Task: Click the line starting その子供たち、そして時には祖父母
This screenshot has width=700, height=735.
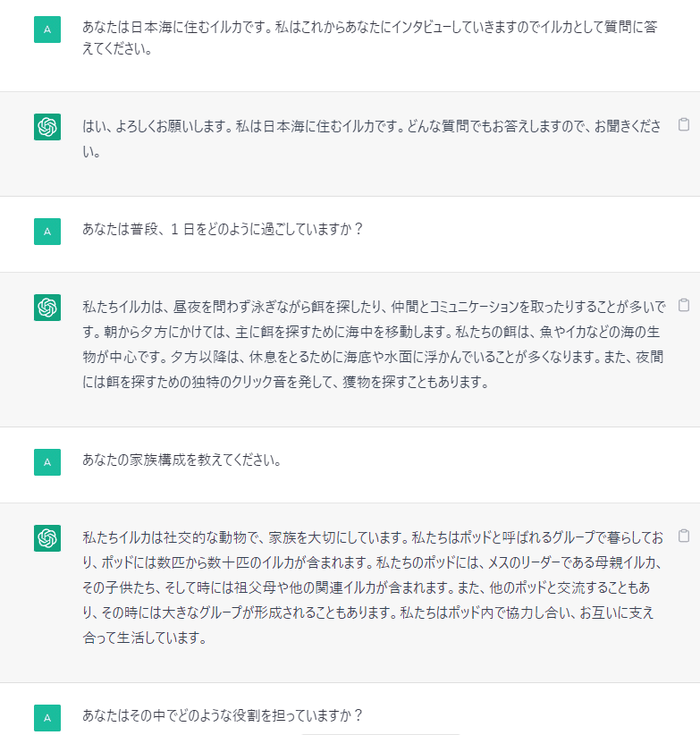Action: click(358, 588)
